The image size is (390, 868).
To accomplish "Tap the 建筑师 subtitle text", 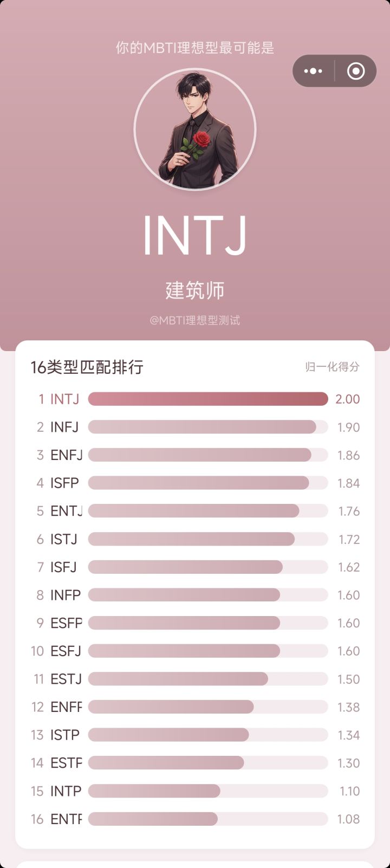I will [195, 290].
